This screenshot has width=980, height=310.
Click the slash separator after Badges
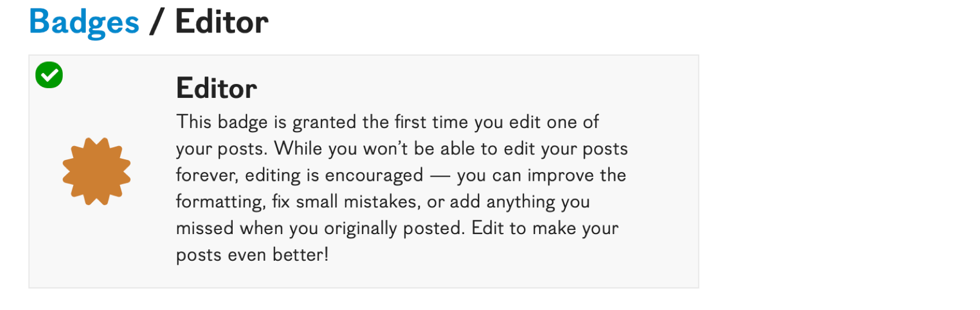157,22
